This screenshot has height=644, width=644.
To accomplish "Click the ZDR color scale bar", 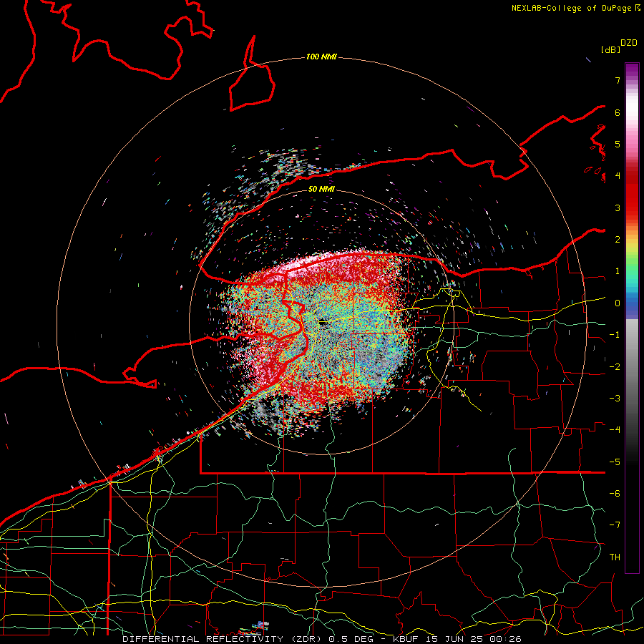I will pyautogui.click(x=632, y=318).
